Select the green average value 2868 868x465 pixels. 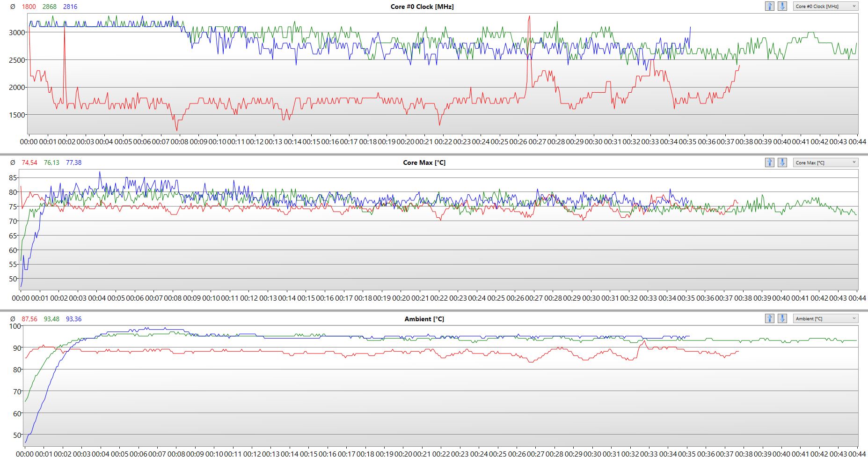click(x=49, y=7)
